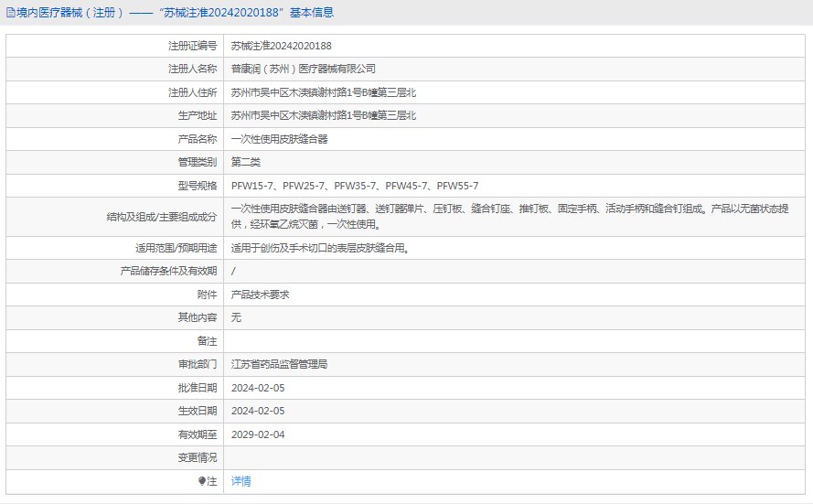Click the 审批部门 label
The image size is (813, 504).
tap(198, 364)
